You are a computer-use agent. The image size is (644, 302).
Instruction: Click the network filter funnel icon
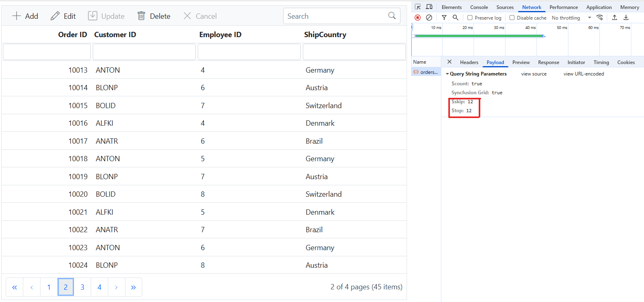[444, 18]
